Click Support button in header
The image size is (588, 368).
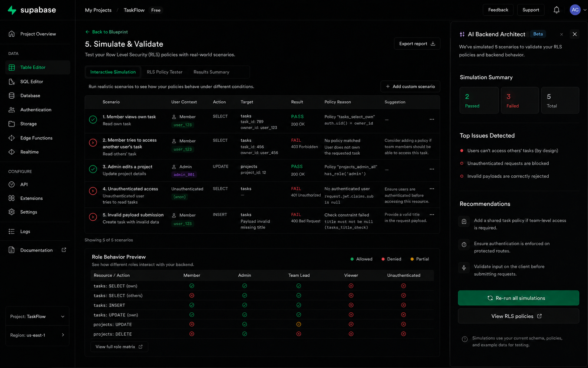[531, 10]
